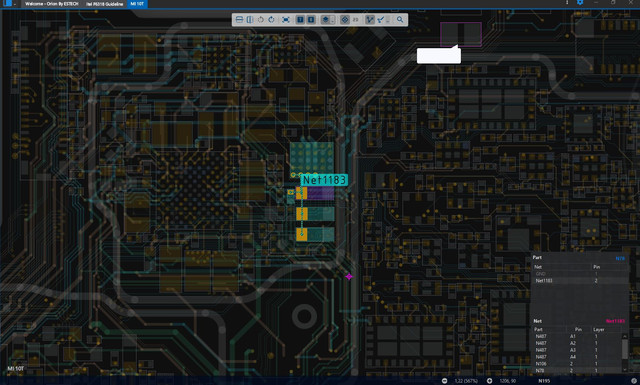The height and width of the screenshot is (385, 640).
Task: Click the magenta cross marker on the board
Action: pyautogui.click(x=349, y=277)
